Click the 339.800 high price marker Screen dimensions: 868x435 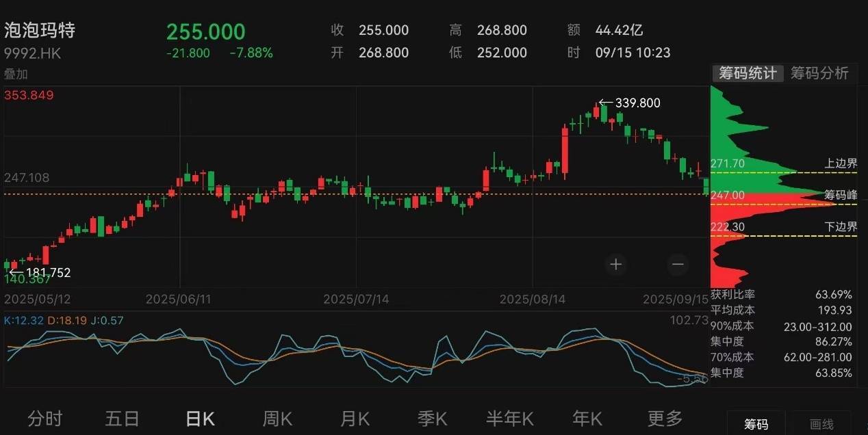[630, 103]
